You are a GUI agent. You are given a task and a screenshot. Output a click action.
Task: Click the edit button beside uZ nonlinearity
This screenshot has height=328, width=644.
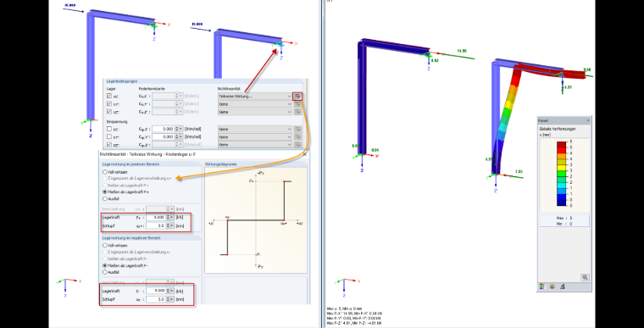tap(297, 112)
